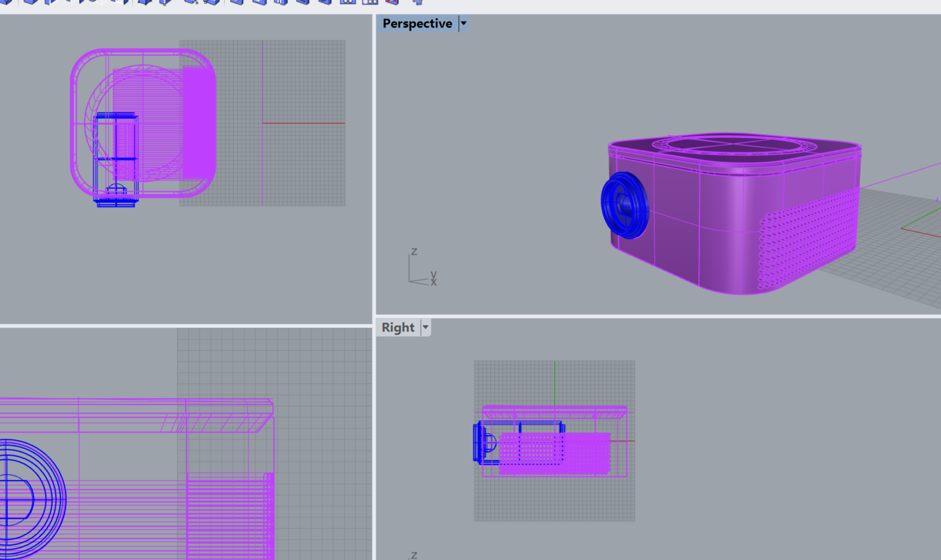This screenshot has width=941, height=560.
Task: Select the blue cylinder in the top-left viewport
Action: click(x=116, y=158)
